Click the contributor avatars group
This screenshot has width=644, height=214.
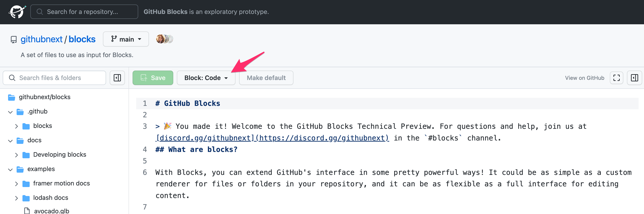coord(164,39)
